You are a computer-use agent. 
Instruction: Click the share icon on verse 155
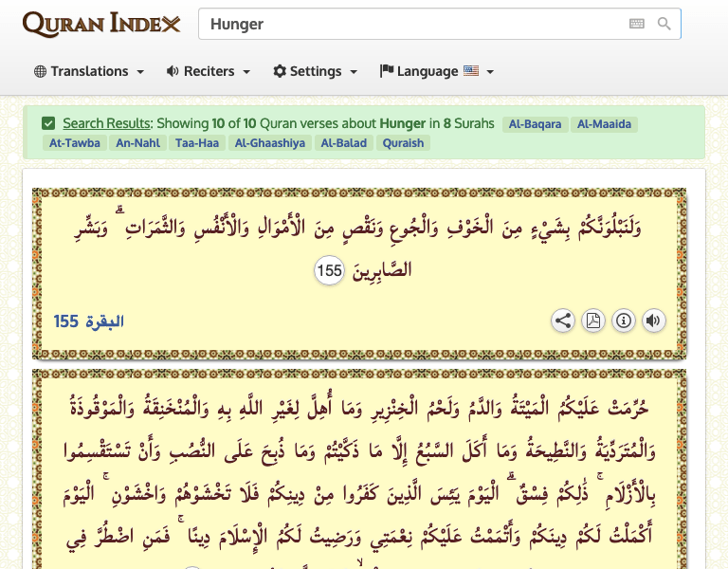[x=563, y=321]
